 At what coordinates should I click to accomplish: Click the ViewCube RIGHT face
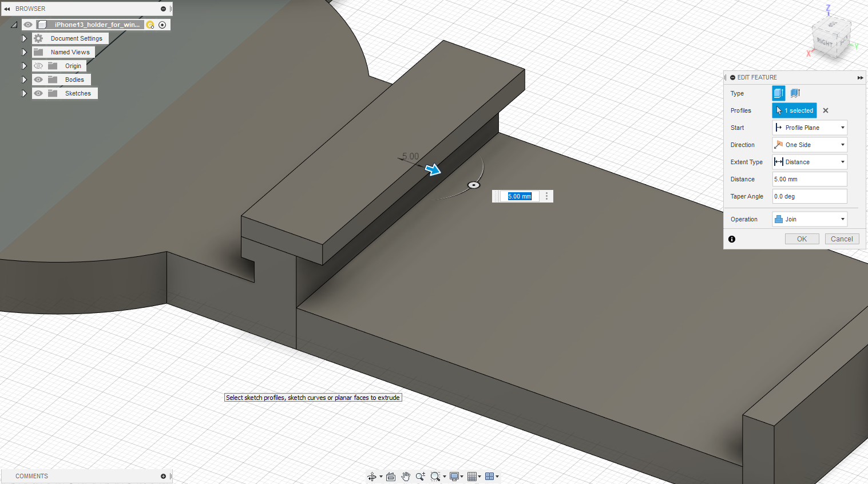tap(825, 42)
